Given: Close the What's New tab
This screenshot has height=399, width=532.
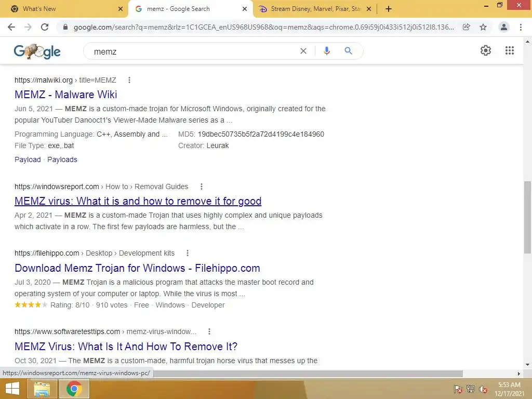Looking at the screenshot, I should (x=120, y=9).
